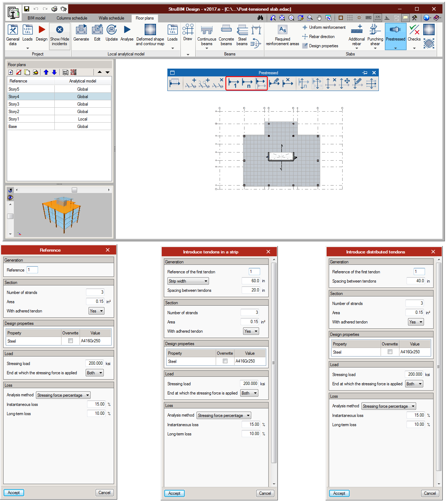
Task: Enable Steel overwrite in Reference dialog
Action: pos(70,341)
